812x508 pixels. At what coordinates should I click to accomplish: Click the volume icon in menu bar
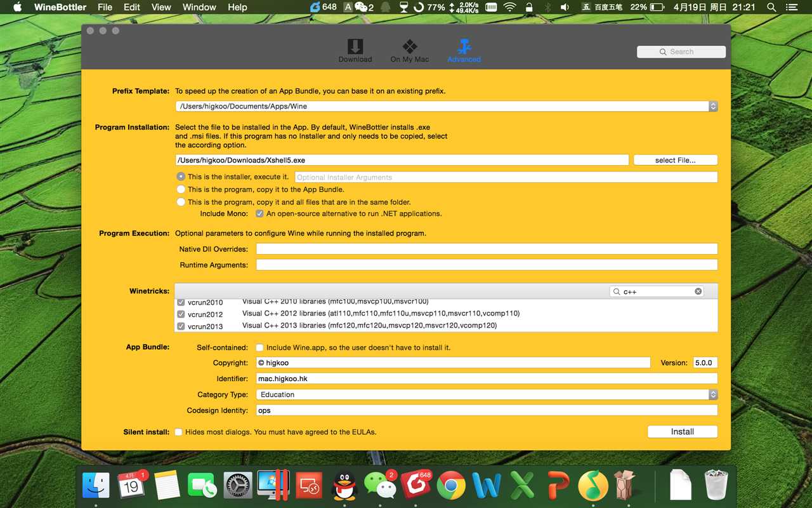pyautogui.click(x=565, y=7)
